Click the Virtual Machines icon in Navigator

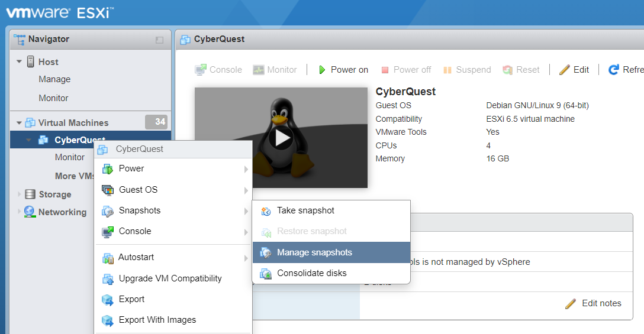point(30,123)
